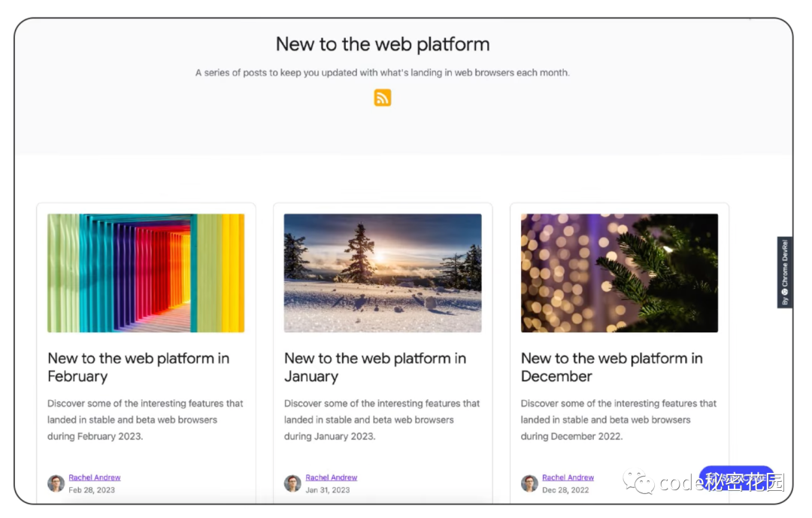Click the 'Dec 28, 2022' date text

coord(565,490)
